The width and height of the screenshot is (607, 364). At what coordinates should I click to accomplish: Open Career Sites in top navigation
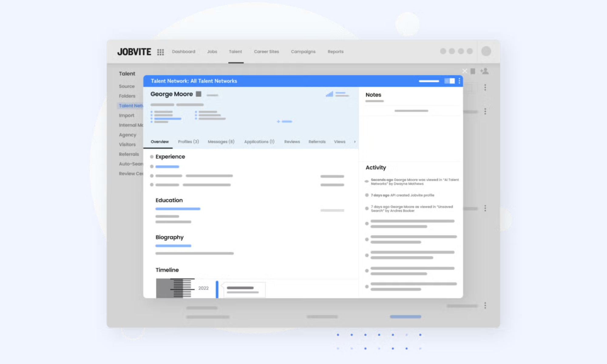click(266, 52)
